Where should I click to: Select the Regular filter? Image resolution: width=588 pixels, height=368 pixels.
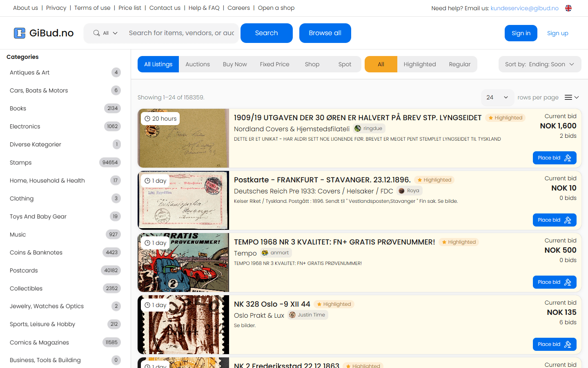coord(460,64)
